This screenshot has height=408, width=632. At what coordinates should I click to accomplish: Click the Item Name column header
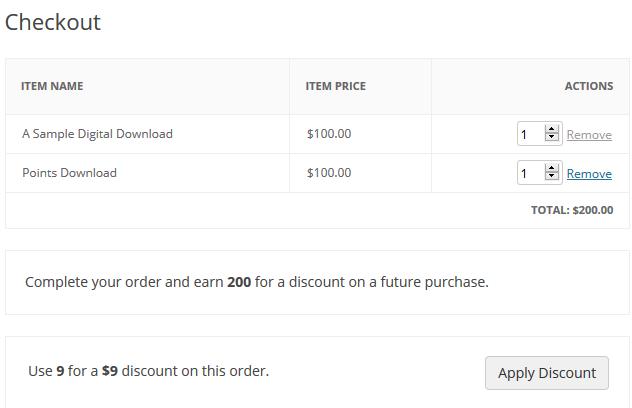tap(52, 86)
